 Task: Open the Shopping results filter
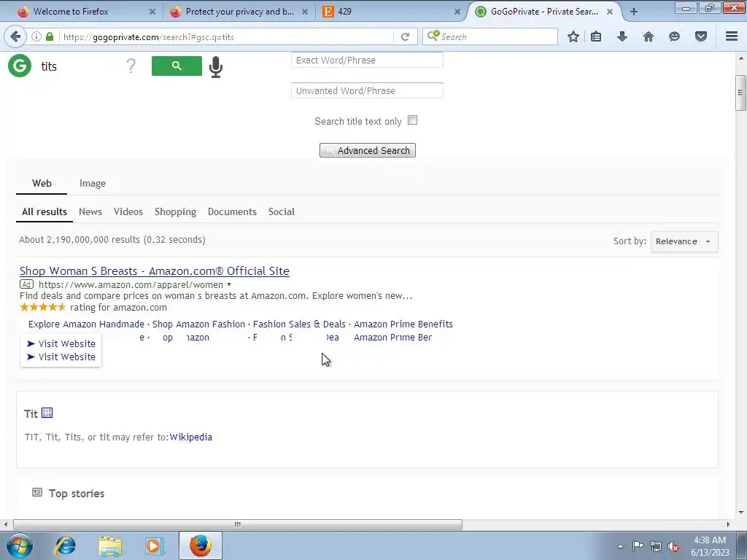pyautogui.click(x=175, y=212)
